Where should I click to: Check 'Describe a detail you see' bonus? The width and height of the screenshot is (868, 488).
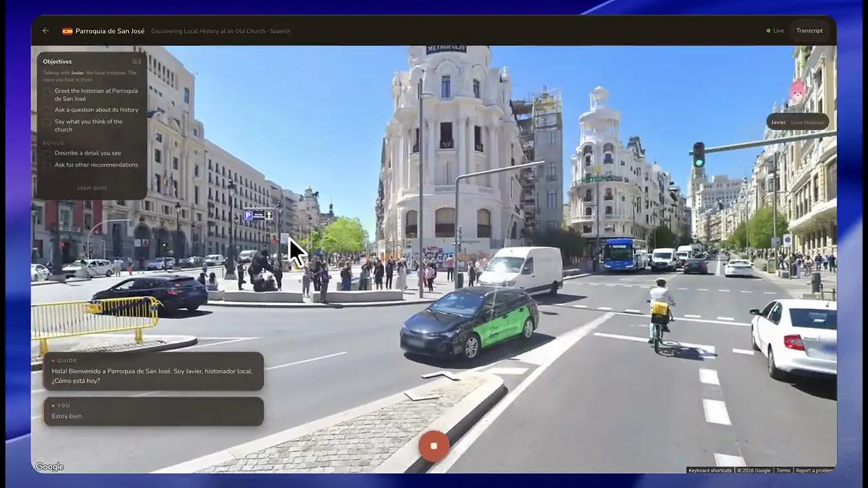click(47, 153)
